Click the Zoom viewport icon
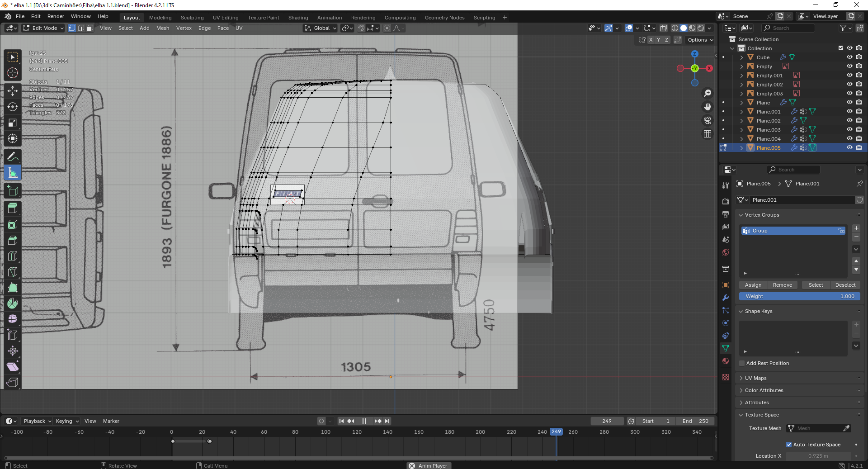Viewport: 868px width, 469px height. [x=708, y=93]
